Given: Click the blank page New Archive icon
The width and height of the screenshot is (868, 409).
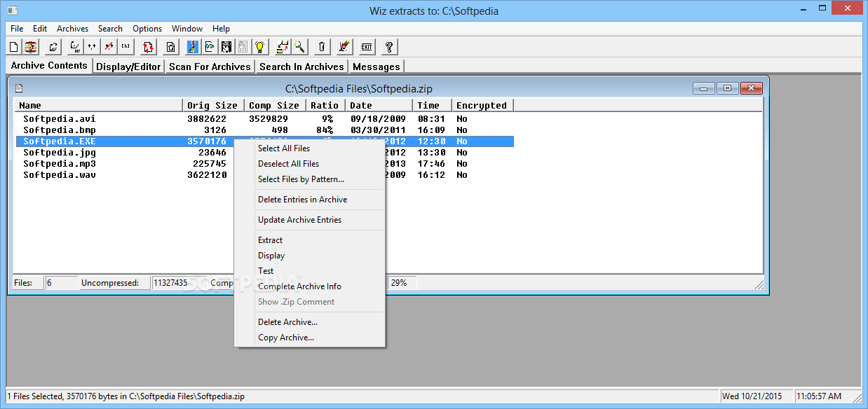Looking at the screenshot, I should 13,47.
